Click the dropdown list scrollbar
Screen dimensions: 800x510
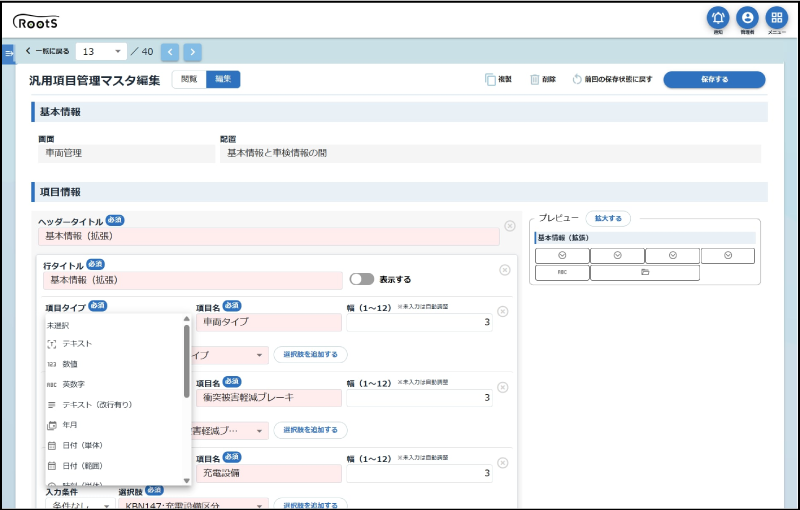[187, 360]
